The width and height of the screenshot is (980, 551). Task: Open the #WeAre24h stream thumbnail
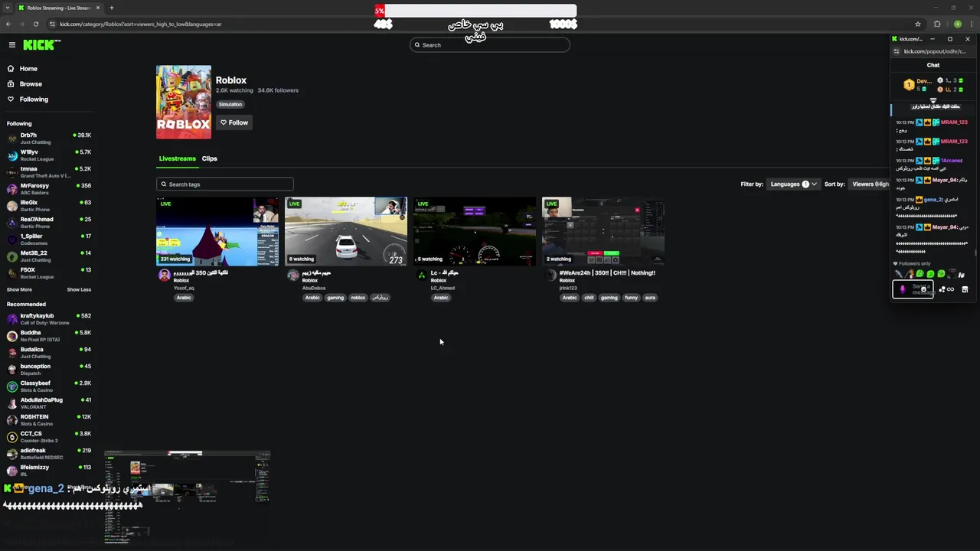click(603, 231)
